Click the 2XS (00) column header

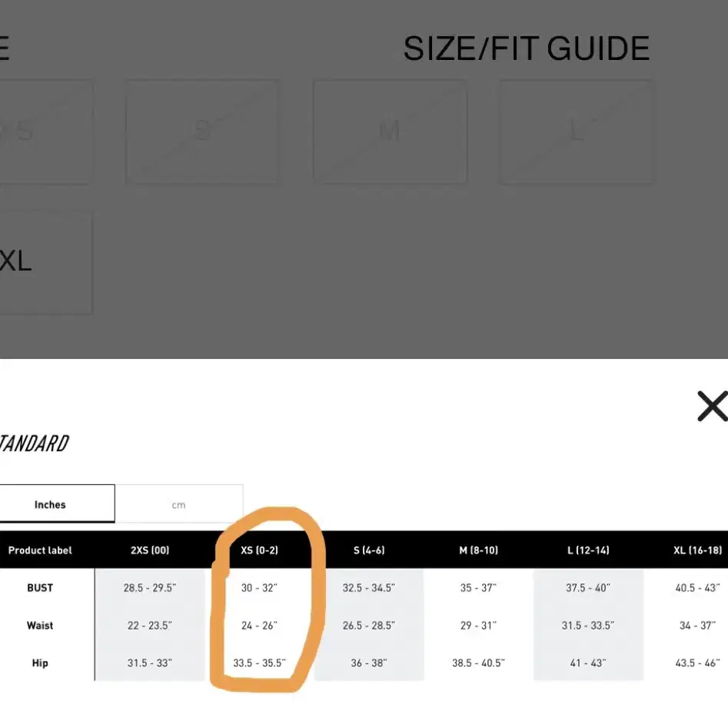coord(150,550)
